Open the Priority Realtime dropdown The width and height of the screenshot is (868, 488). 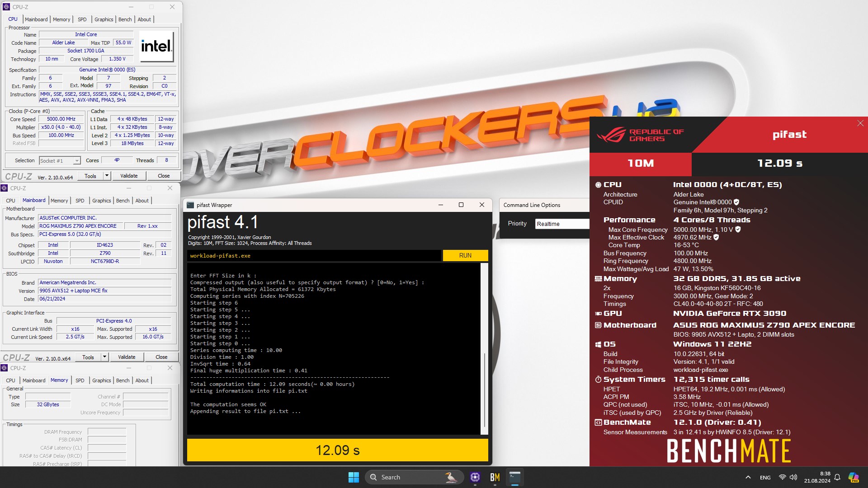[562, 224]
